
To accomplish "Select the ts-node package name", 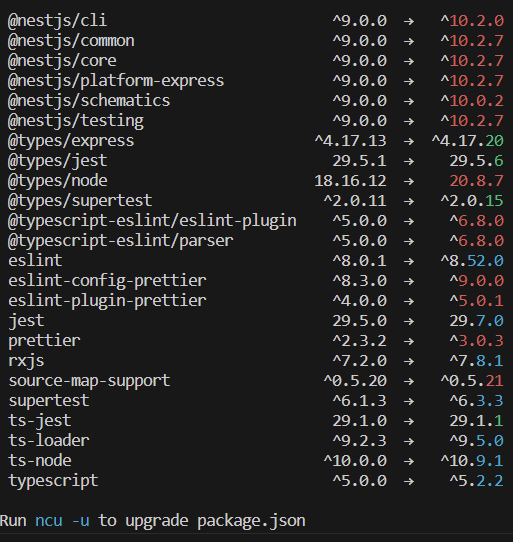I will pyautogui.click(x=39, y=461).
